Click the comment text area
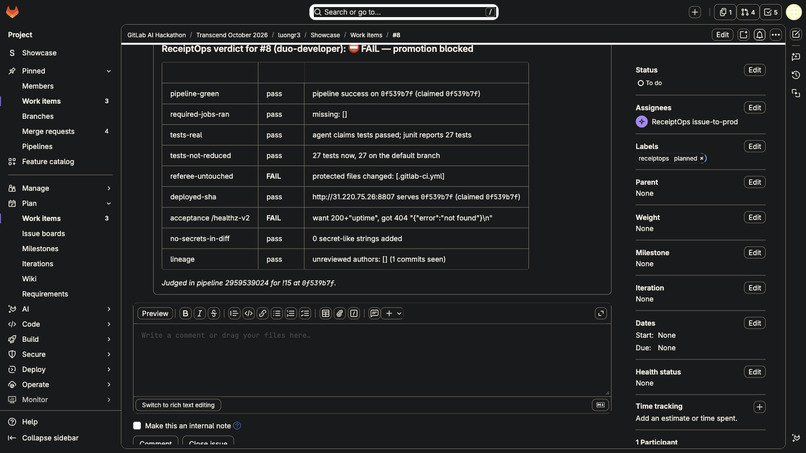This screenshot has width=806, height=453. click(372, 359)
